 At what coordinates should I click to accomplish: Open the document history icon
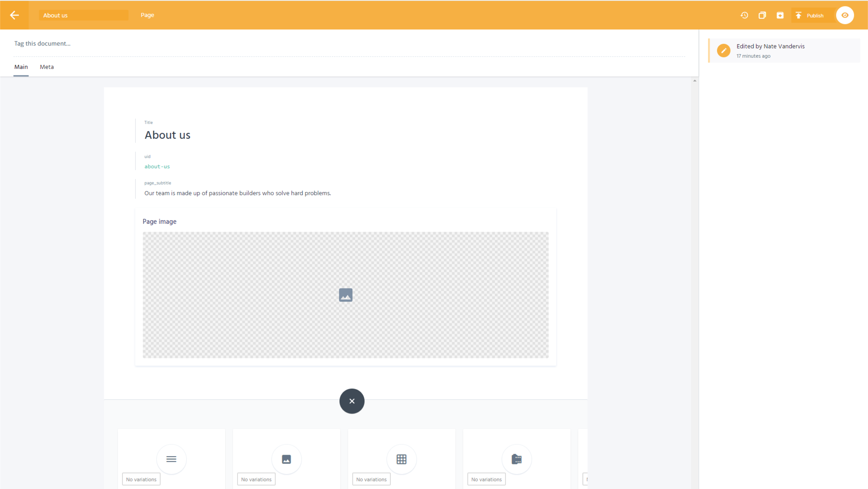point(744,15)
